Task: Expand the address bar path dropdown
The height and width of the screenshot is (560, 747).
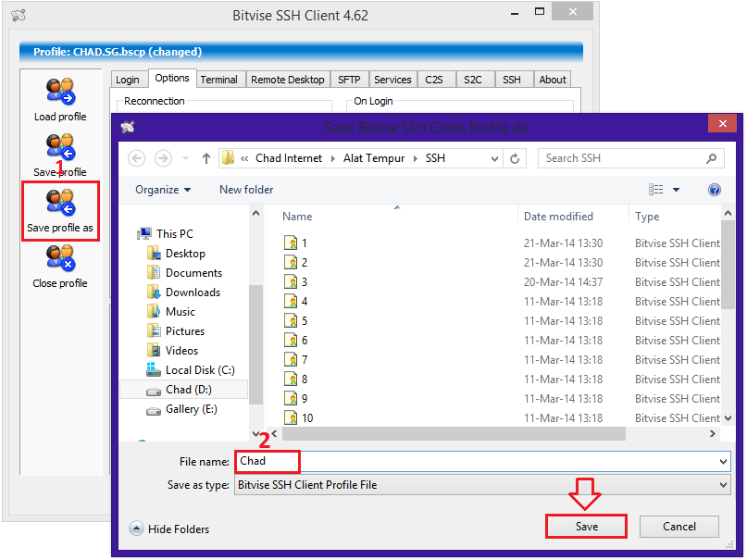Action: pyautogui.click(x=494, y=158)
